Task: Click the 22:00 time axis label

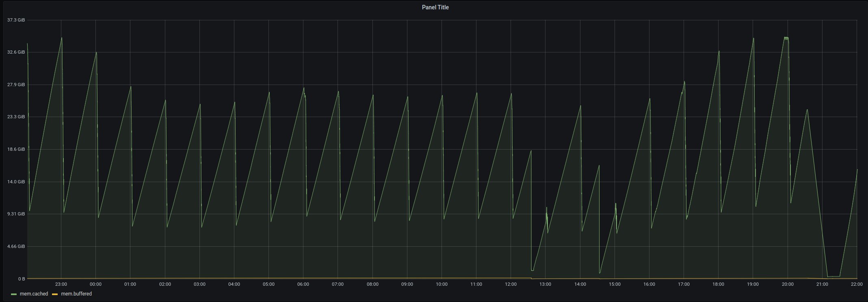Action: tap(857, 285)
